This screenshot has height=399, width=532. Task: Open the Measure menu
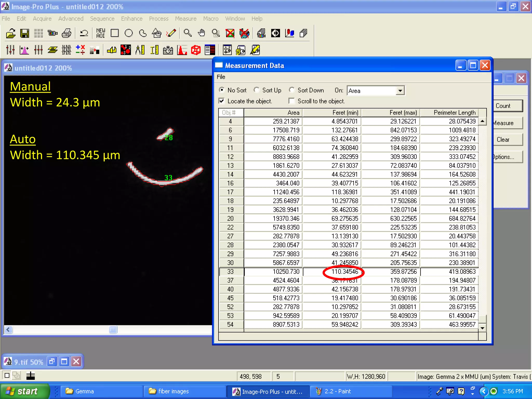186,19
